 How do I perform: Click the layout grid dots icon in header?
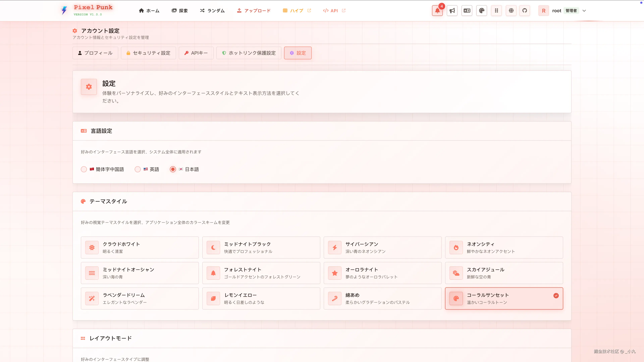tap(496, 11)
